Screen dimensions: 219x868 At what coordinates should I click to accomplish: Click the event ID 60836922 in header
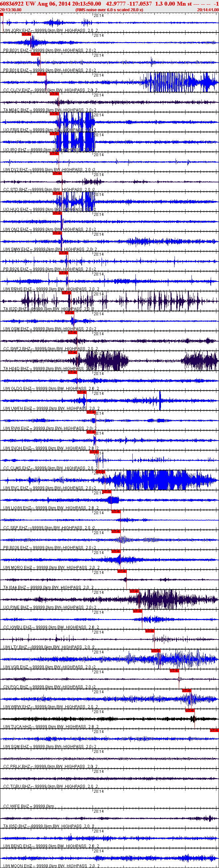[x=12, y=3]
